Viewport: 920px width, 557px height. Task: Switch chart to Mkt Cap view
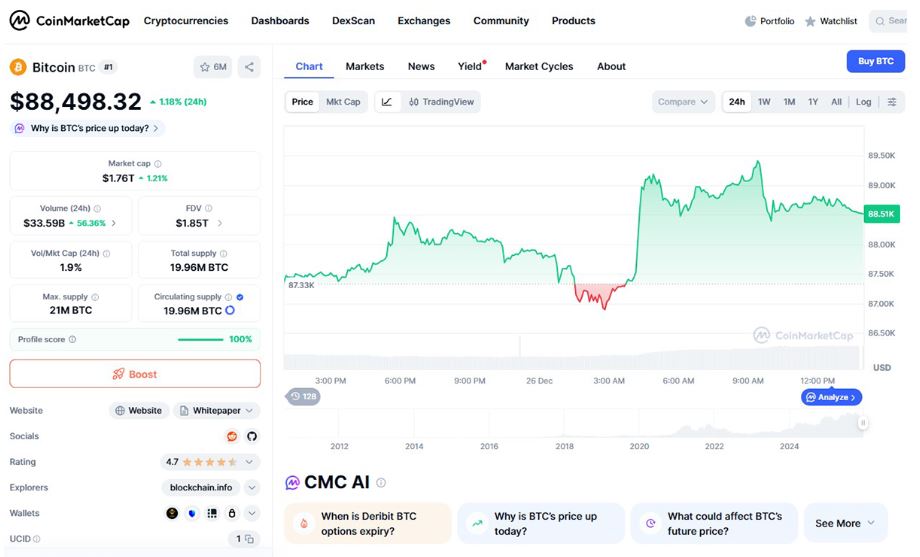tap(343, 102)
